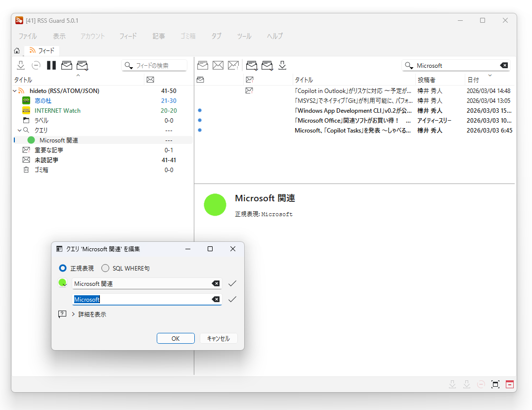Click the red quit icon in status bar
Screen dimensions: 532x410
click(510, 384)
